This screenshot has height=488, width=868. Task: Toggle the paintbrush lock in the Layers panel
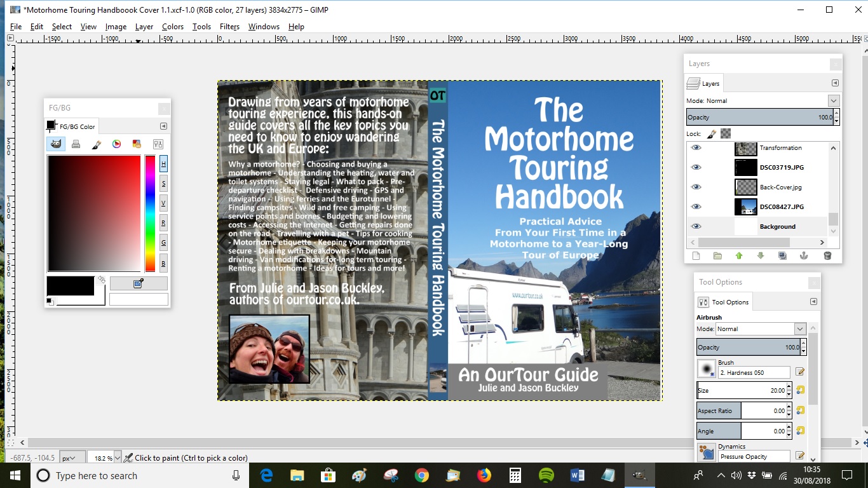[710, 133]
